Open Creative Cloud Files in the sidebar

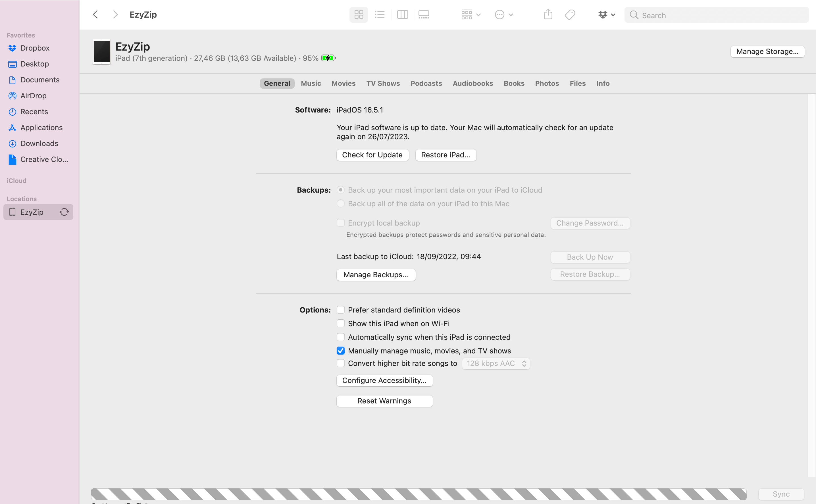[x=44, y=159]
